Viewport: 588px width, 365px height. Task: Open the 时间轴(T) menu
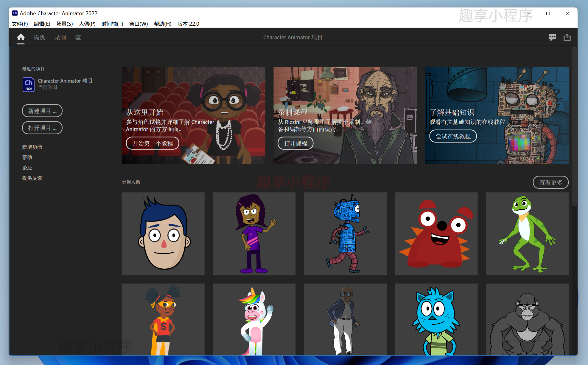pyautogui.click(x=112, y=24)
